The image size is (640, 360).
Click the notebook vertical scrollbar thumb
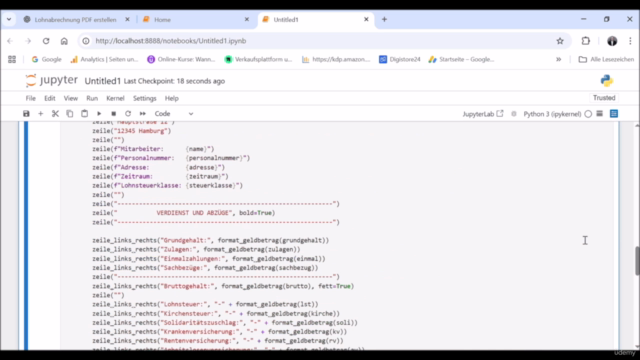click(x=637, y=261)
